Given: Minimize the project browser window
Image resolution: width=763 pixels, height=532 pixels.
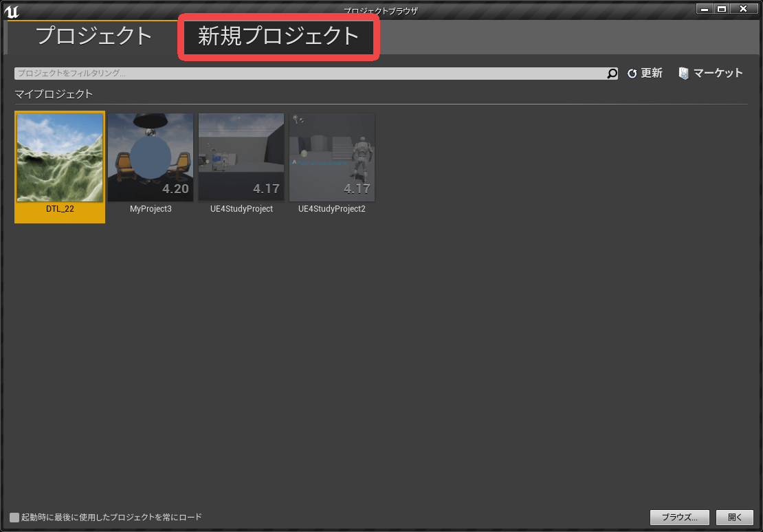Looking at the screenshot, I should (x=705, y=9).
